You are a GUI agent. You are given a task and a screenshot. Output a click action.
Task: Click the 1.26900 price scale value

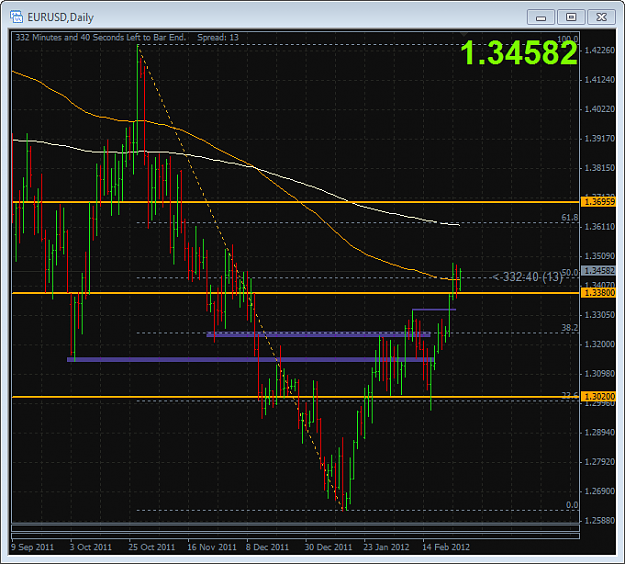(x=599, y=491)
